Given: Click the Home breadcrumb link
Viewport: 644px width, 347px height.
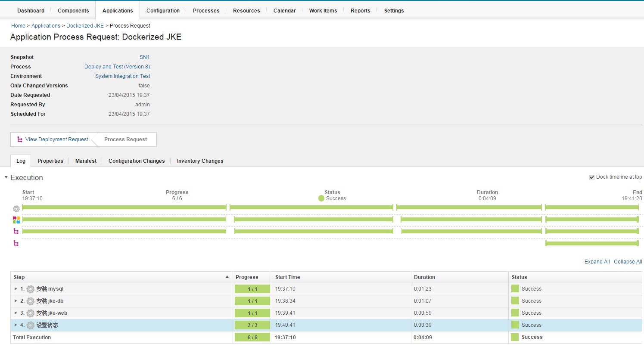Looking at the screenshot, I should tap(18, 26).
